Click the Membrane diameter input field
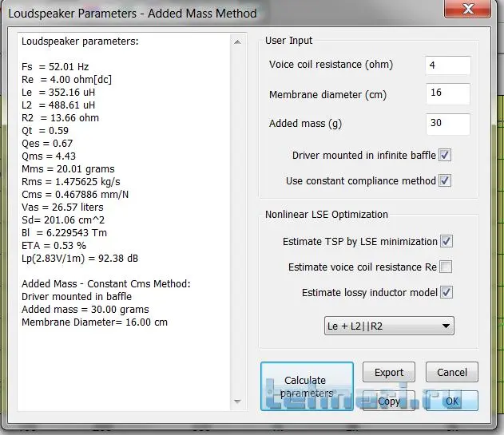This screenshot has width=504, height=435. coord(447,94)
